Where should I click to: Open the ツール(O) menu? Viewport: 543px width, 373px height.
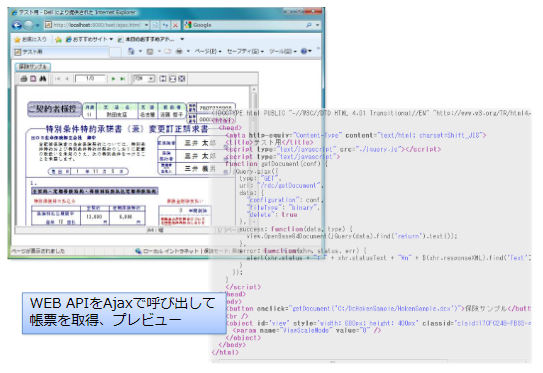click(283, 52)
